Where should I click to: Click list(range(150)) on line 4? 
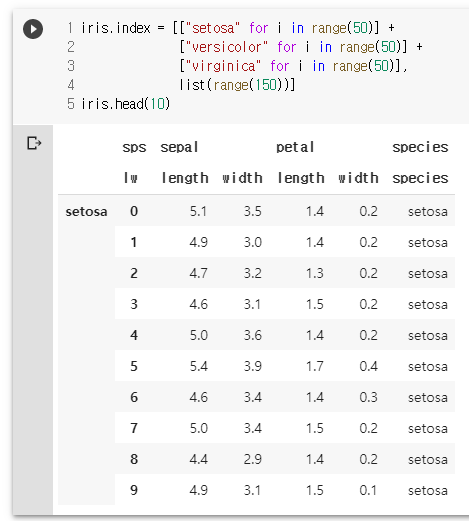click(x=237, y=85)
